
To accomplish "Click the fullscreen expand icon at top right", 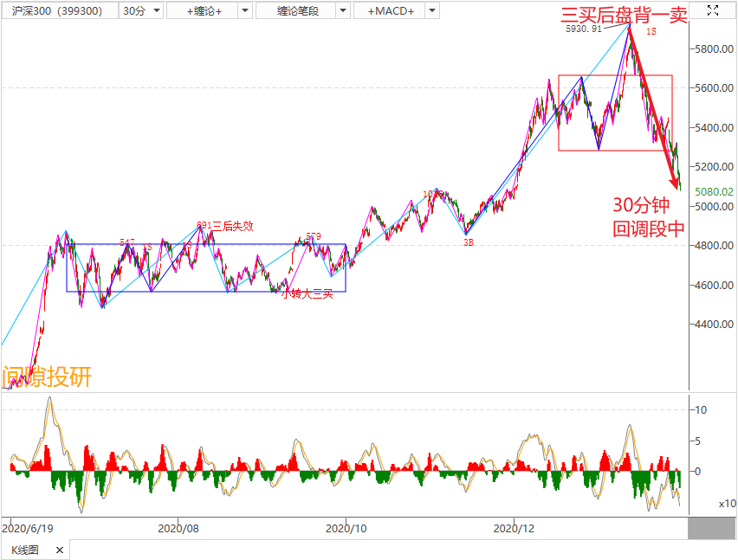I will [712, 10].
